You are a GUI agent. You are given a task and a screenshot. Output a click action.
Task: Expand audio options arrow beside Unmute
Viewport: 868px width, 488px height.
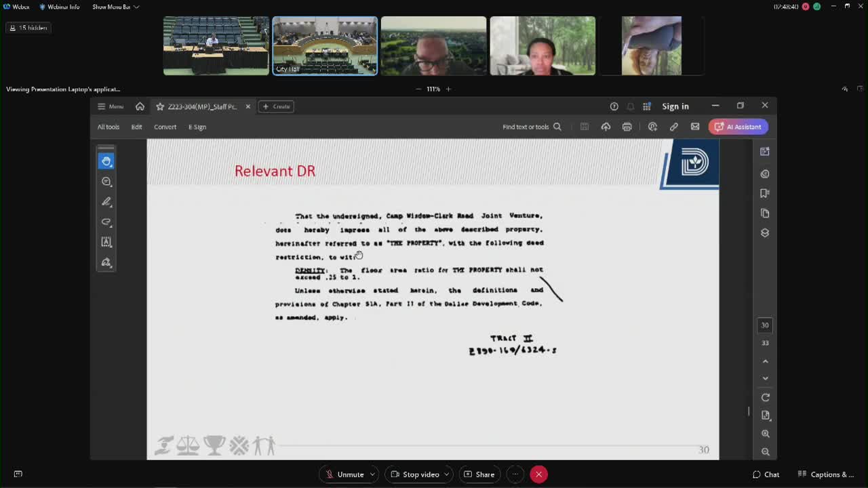click(x=373, y=474)
